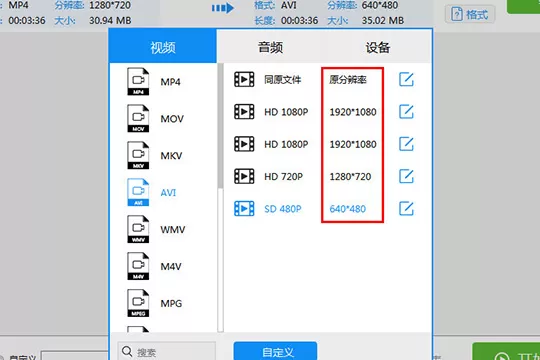Click the 自定义 button
Screen dimensions: 540x360
pyautogui.click(x=275, y=351)
